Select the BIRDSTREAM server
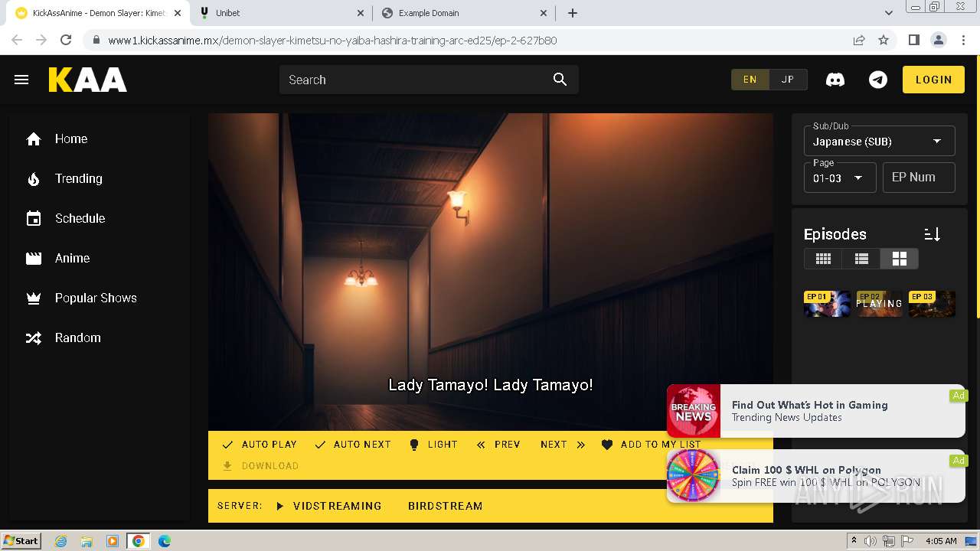980x551 pixels. click(445, 506)
